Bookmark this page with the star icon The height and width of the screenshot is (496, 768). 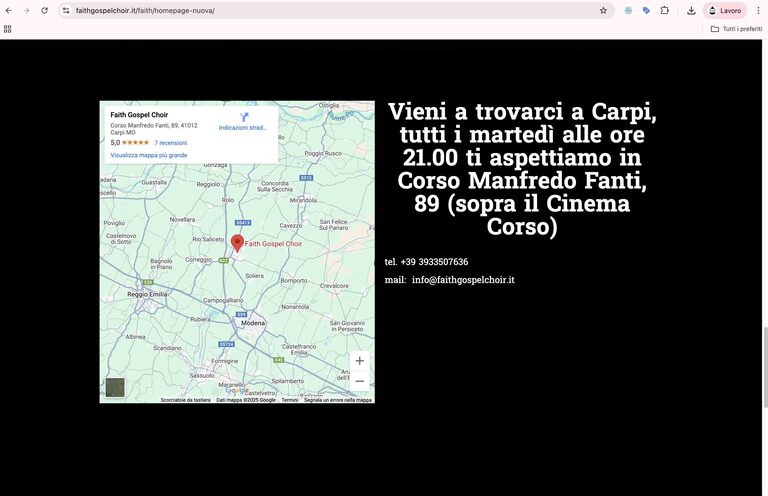[x=603, y=10]
